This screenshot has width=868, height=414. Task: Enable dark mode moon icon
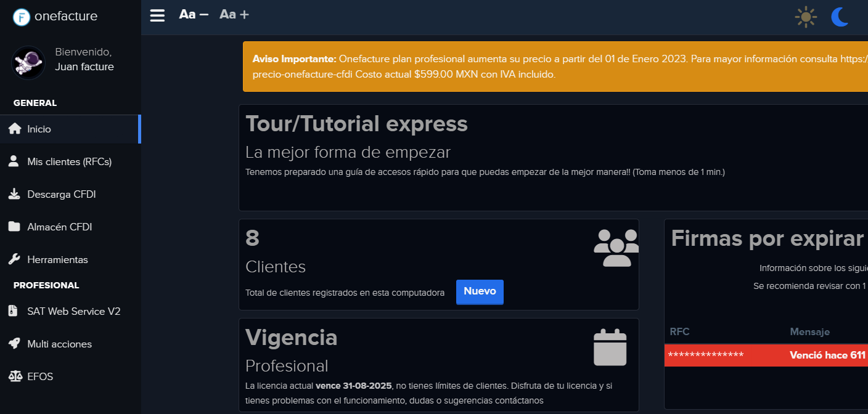tap(840, 17)
